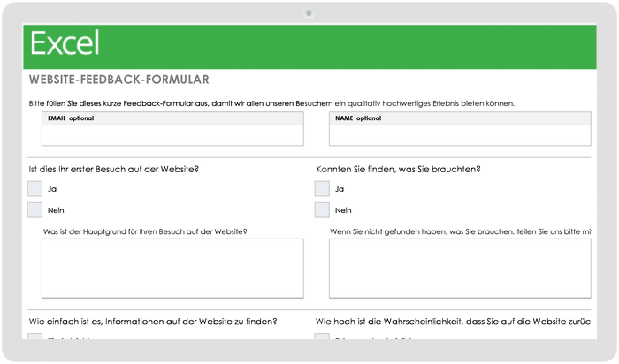Click the 'Wie einfach ist es' question text
The width and height of the screenshot is (619, 364).
(153, 322)
